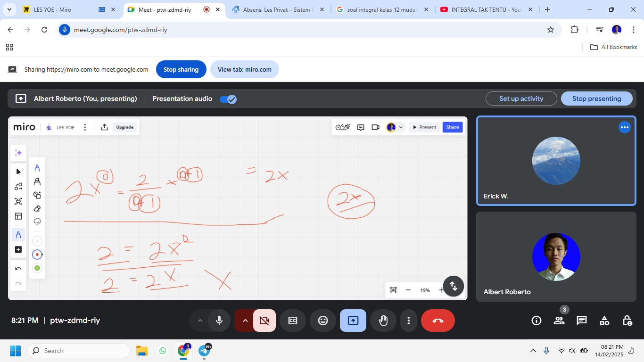Select the red pen color swatch
This screenshot has height=362, width=644.
(x=37, y=255)
